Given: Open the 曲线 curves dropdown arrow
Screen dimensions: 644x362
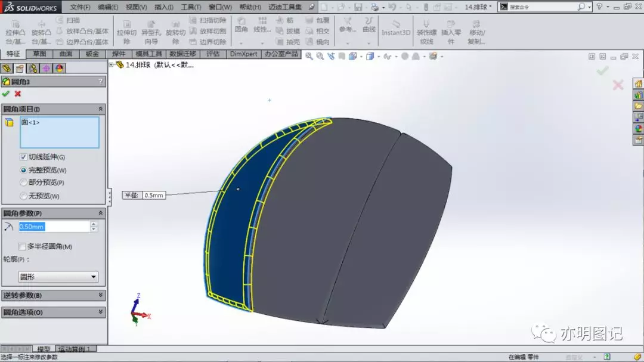Looking at the screenshot, I should point(369,43).
